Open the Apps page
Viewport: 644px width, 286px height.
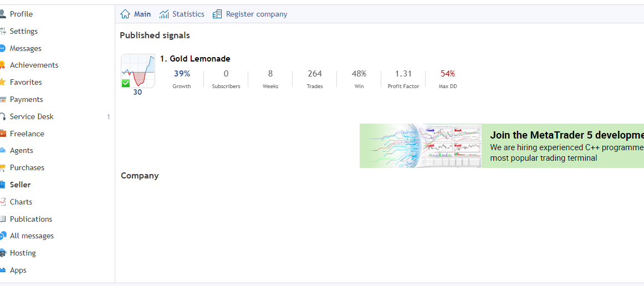18,270
